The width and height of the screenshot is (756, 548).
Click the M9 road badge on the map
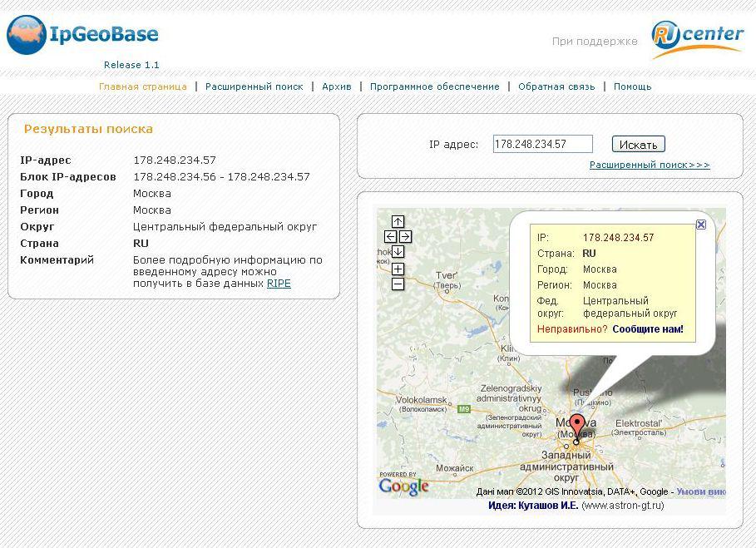[x=463, y=409]
